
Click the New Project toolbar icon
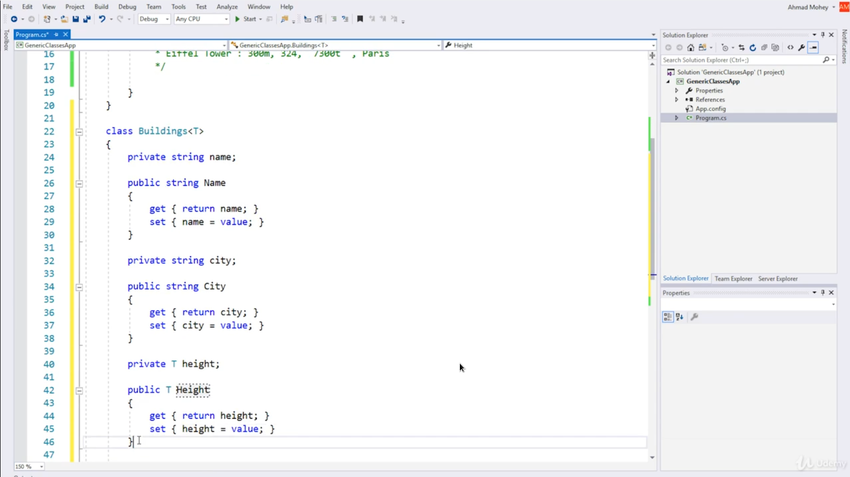click(x=47, y=19)
